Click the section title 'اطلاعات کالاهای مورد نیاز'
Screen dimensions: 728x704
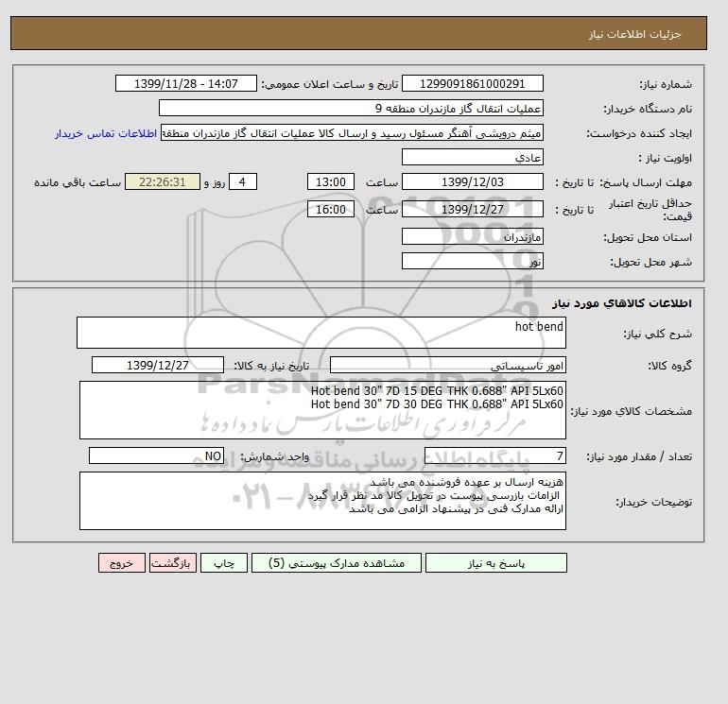pos(622,303)
